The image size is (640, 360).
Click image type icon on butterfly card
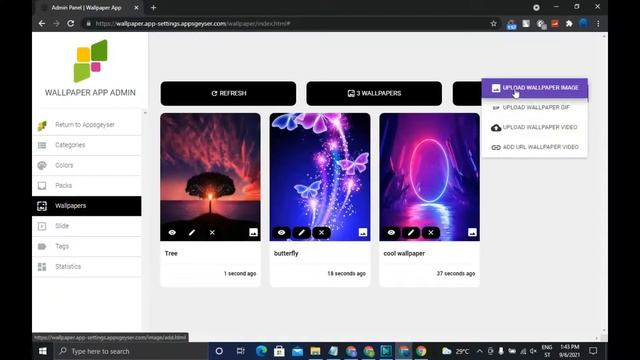pos(362,233)
